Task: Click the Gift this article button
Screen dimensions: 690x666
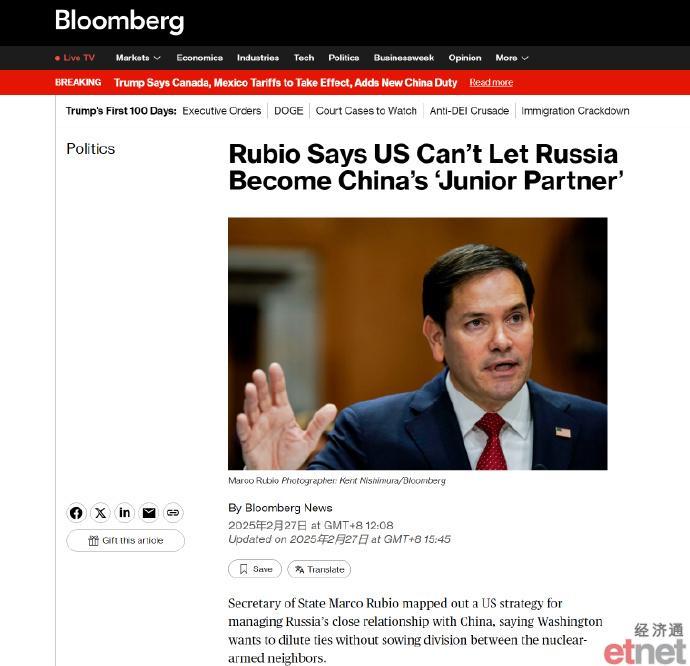Action: [125, 541]
